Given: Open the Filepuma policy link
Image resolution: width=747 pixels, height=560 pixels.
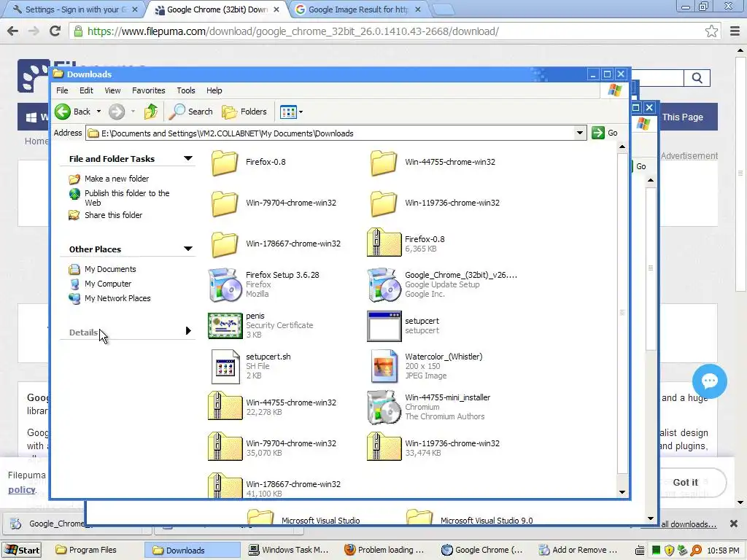Looking at the screenshot, I should (x=21, y=489).
